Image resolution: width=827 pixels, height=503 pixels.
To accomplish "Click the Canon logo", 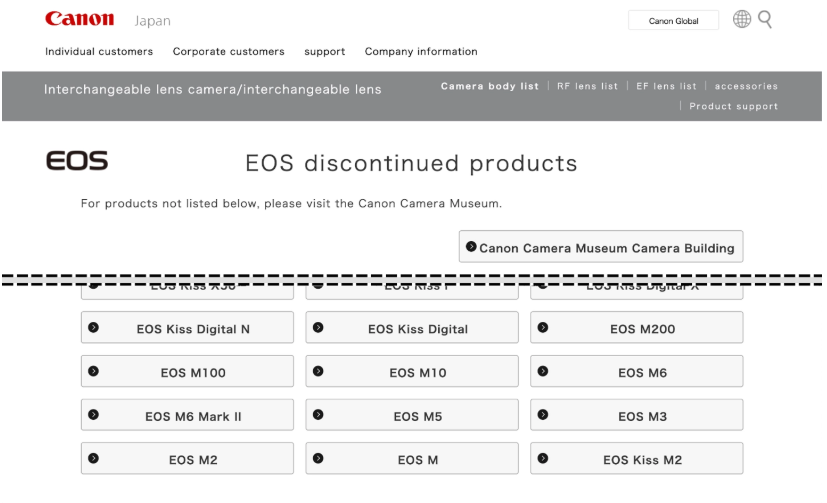I will [x=79, y=19].
